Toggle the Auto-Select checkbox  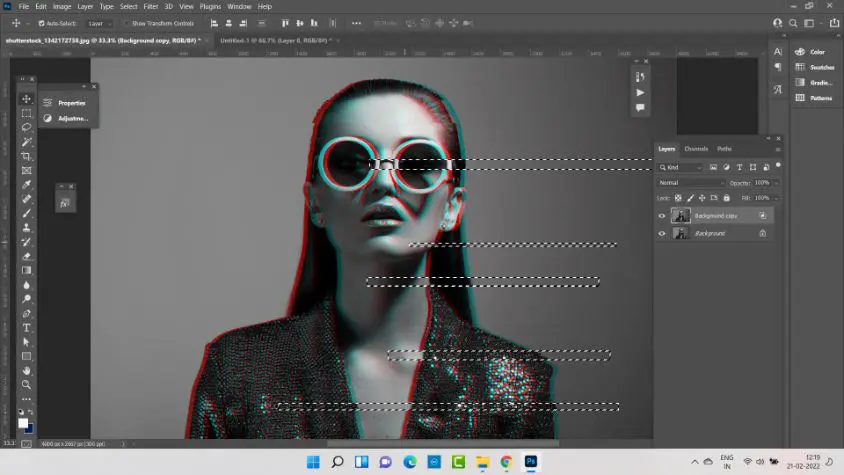[x=41, y=22]
